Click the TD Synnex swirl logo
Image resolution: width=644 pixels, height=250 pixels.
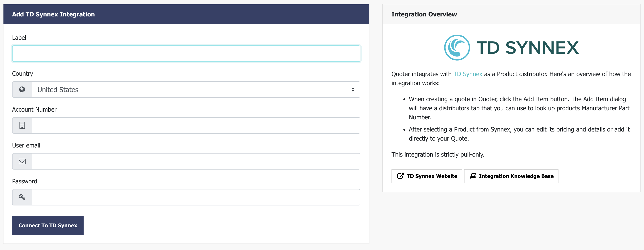(x=457, y=47)
